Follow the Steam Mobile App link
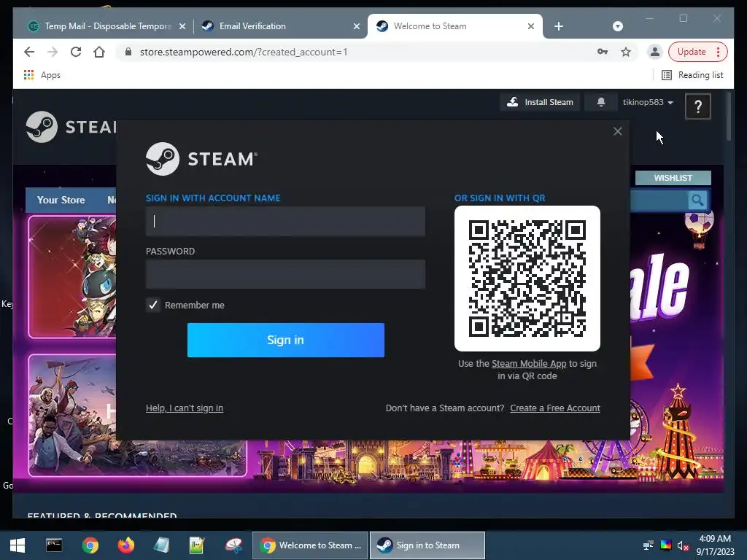This screenshot has width=747, height=560. coord(529,364)
